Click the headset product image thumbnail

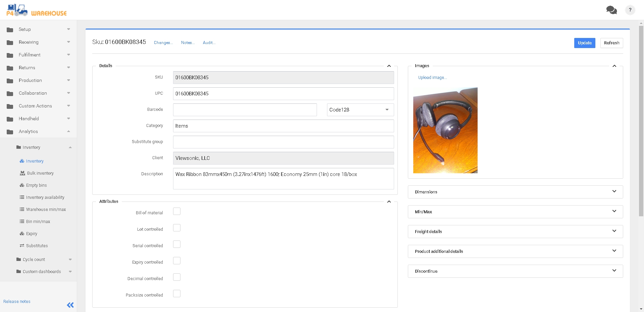[445, 130]
